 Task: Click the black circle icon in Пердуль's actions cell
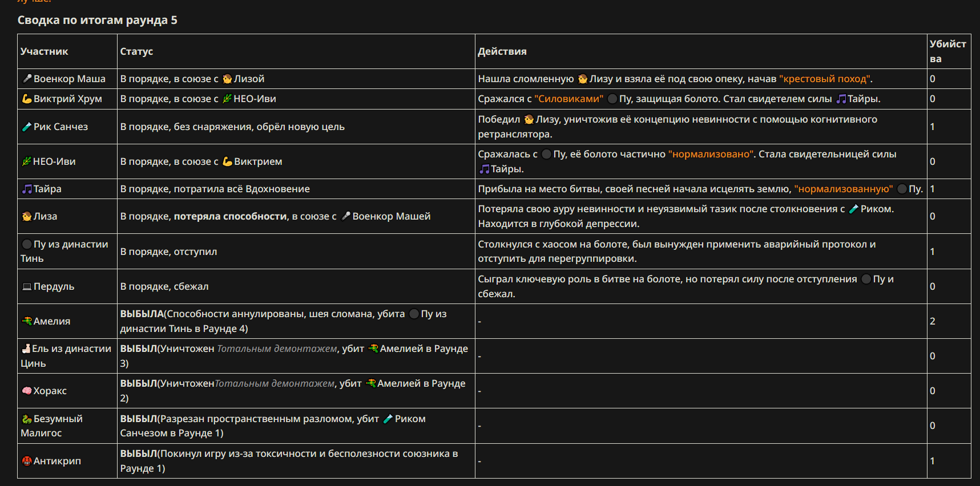click(866, 279)
